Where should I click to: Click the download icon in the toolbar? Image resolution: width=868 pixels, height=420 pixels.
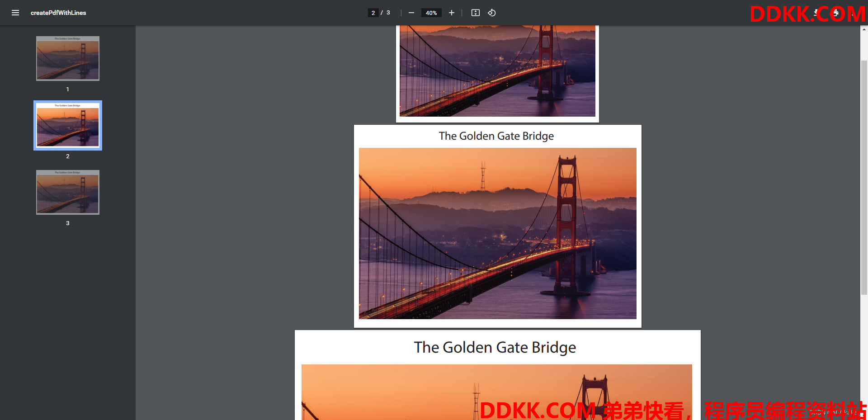(817, 13)
